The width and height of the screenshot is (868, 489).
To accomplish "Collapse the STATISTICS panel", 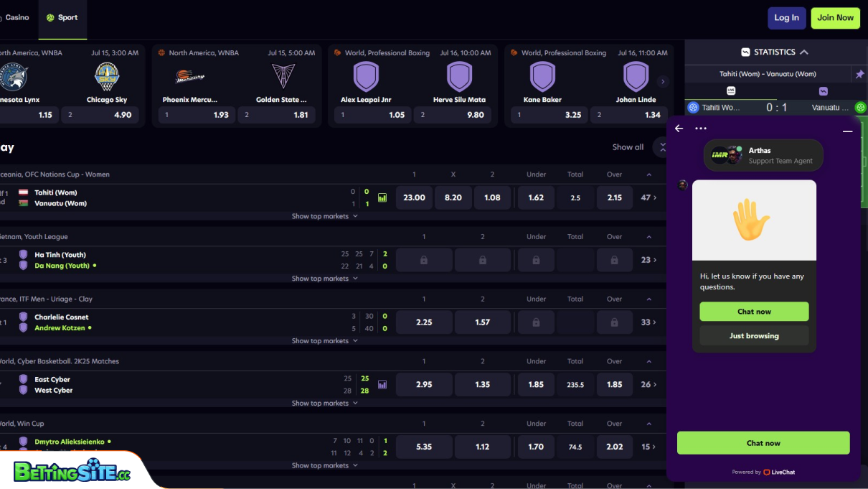I will coord(804,52).
